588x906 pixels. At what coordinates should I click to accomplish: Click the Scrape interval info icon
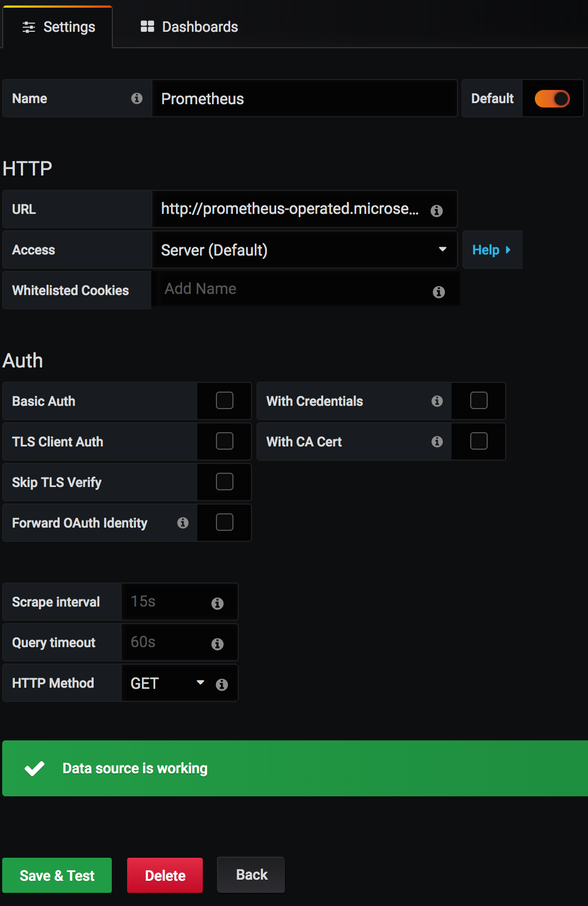coord(218,603)
